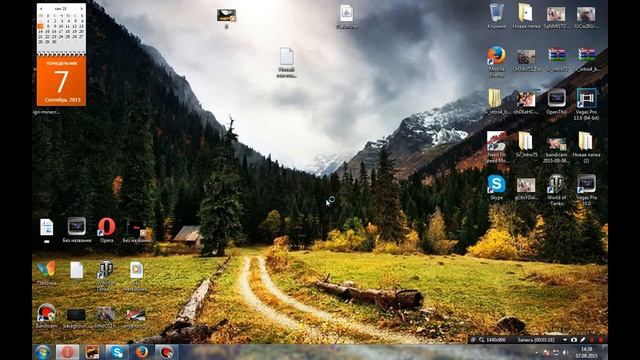Go to previous month in calendar gadget

coord(40,8)
